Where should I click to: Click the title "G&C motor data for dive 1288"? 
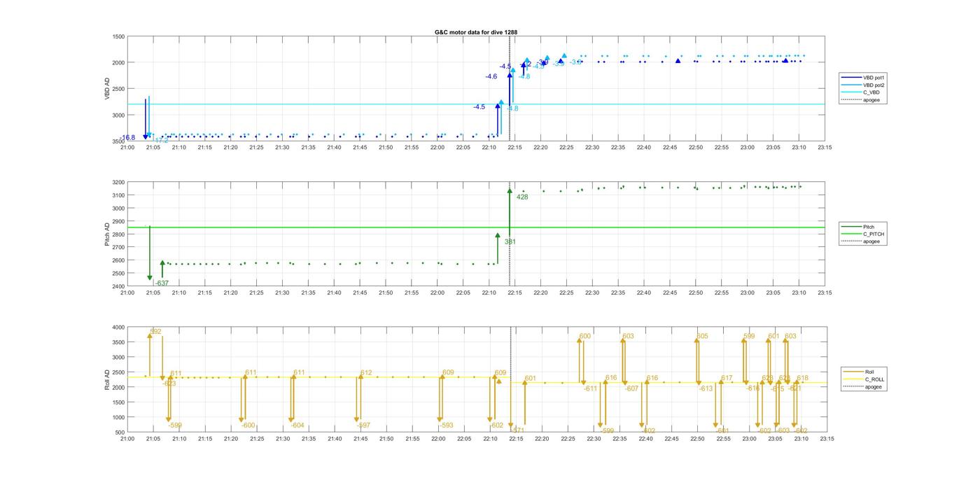click(x=476, y=32)
